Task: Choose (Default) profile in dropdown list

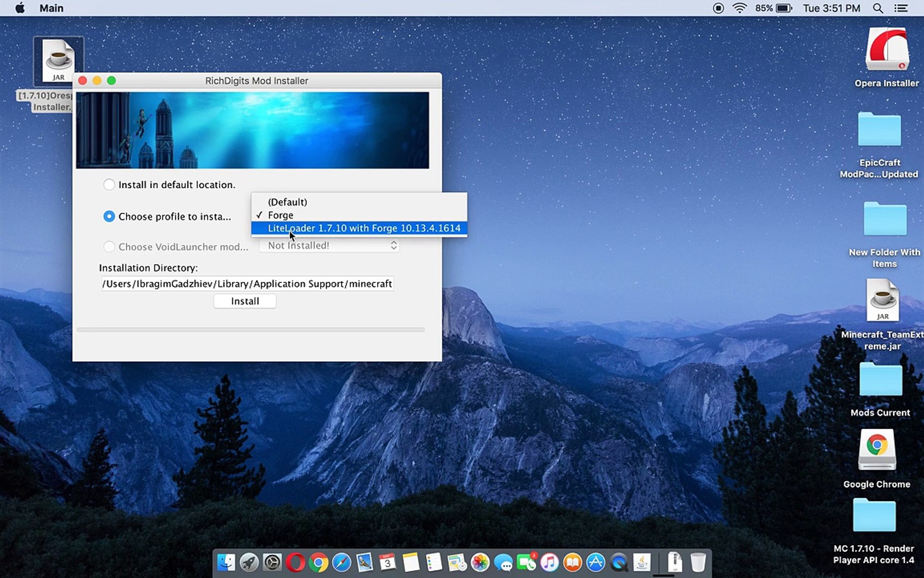Action: tap(359, 202)
